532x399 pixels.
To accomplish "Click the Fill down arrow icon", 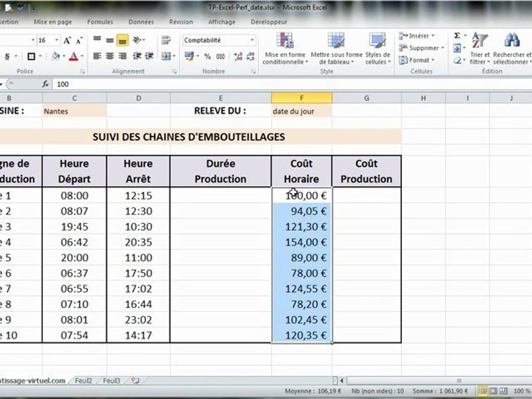I will (457, 48).
